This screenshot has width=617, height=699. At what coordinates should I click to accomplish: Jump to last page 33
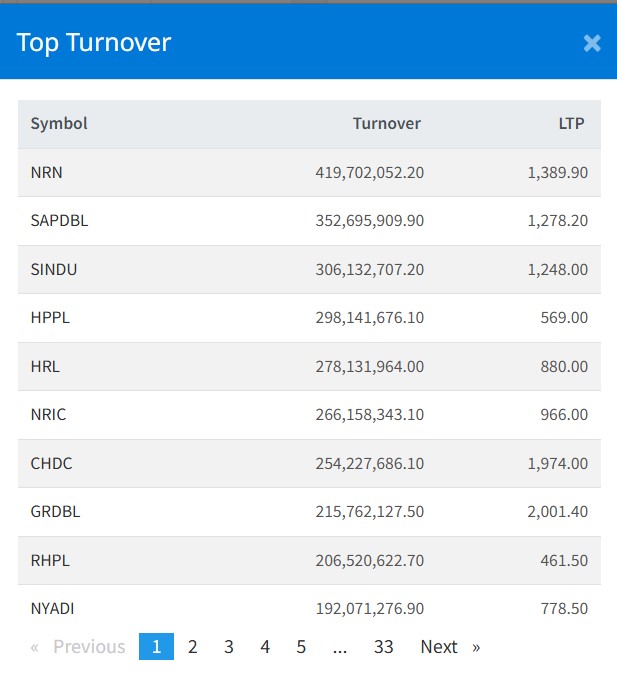383,647
